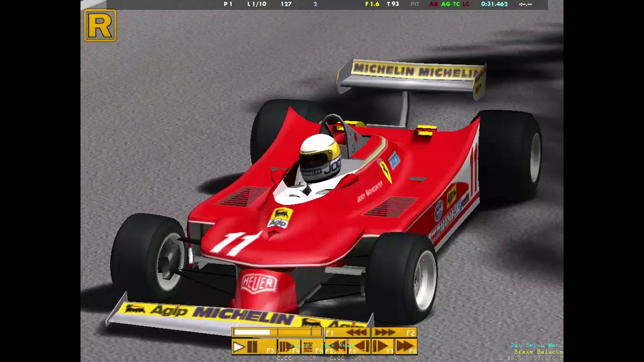Screen dimensions: 644x362
Task: Click the lap time 0:31.462
Action: point(494,4)
